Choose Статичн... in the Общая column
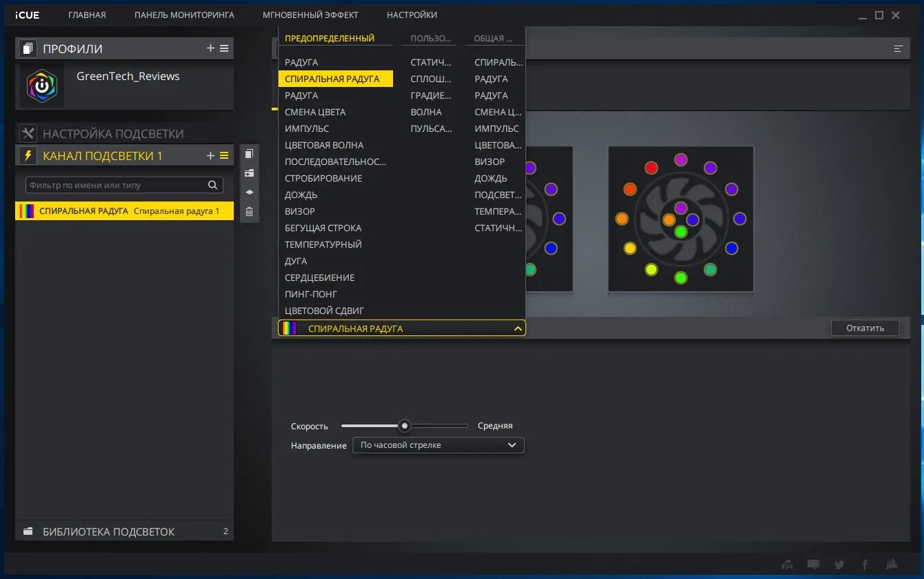This screenshot has height=579, width=924. pyautogui.click(x=498, y=228)
